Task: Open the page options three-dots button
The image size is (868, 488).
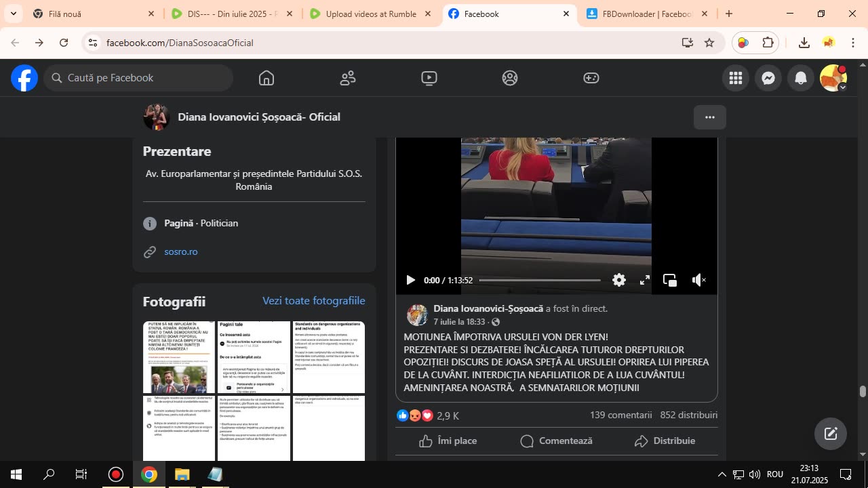Action: (710, 117)
